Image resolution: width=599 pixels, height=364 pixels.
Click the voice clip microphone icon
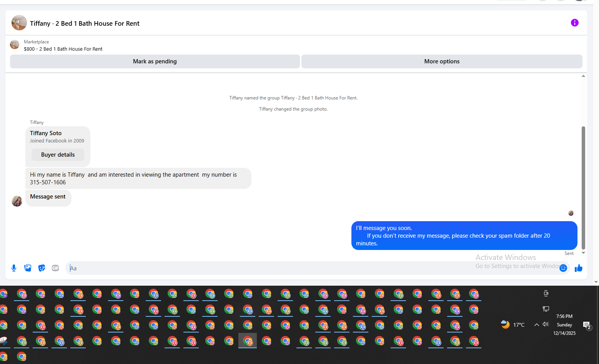pos(14,268)
